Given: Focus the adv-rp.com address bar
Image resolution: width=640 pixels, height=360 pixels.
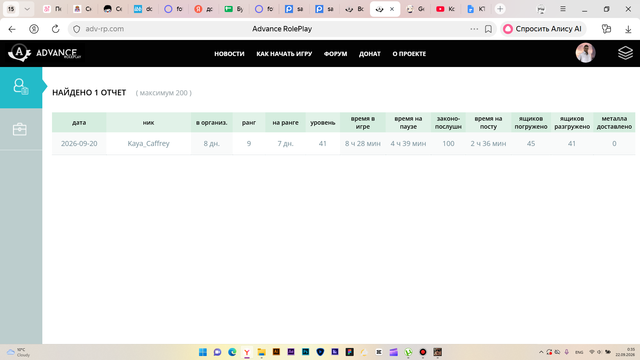Looking at the screenshot, I should click(104, 29).
